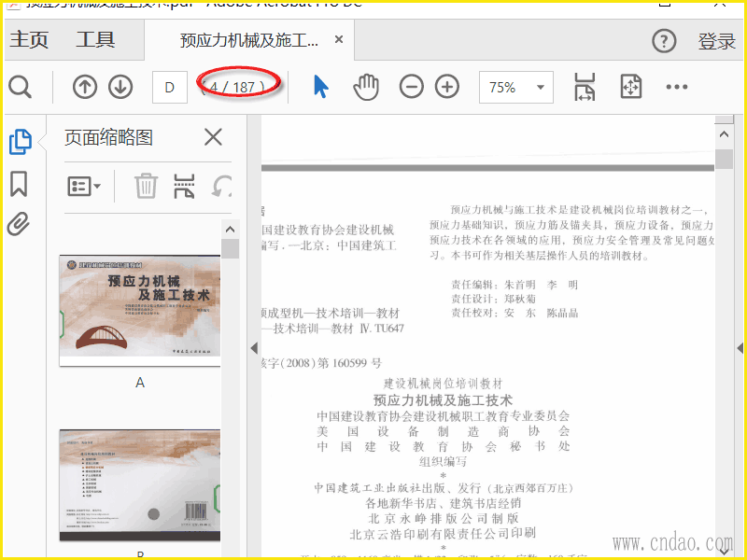747x560 pixels.
Task: Zoom out with the minus button
Action: coord(412,87)
